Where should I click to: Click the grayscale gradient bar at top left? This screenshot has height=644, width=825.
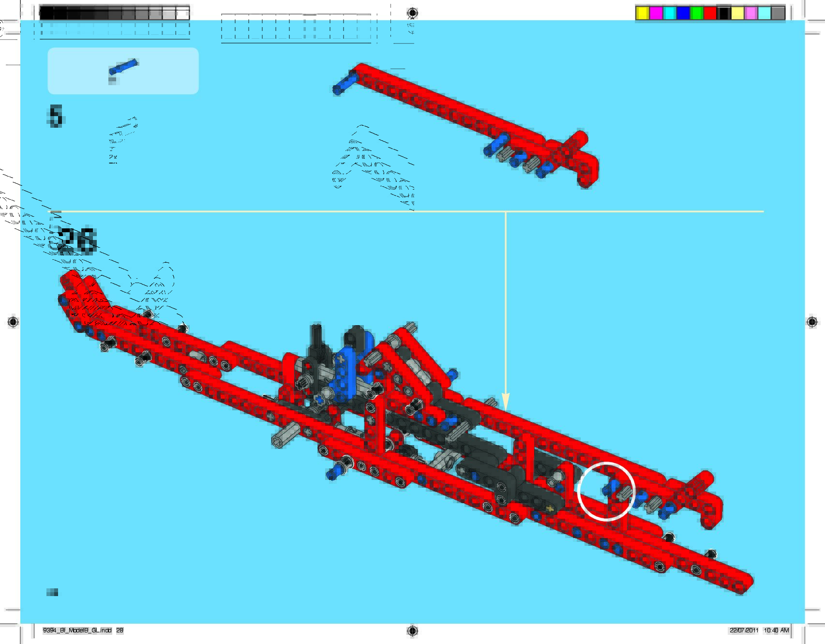114,13
